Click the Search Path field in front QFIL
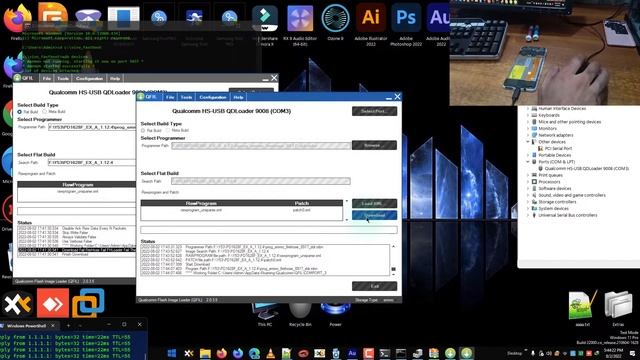This screenshot has height=360, width=640. click(x=261, y=181)
